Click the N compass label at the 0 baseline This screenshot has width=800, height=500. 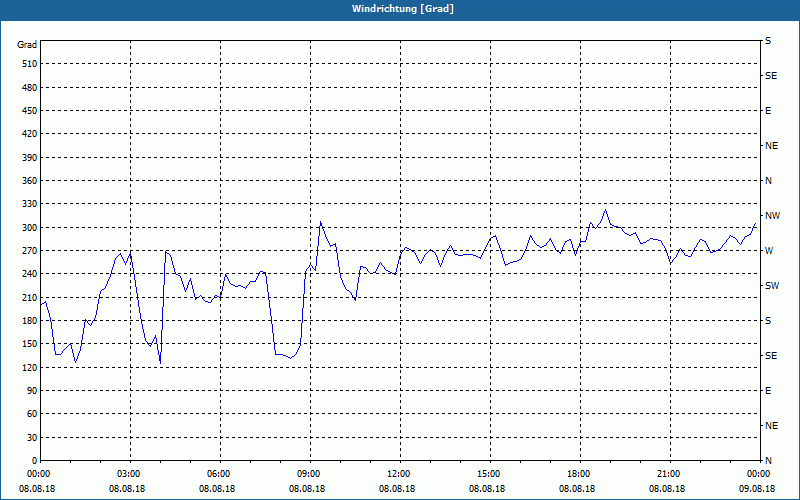pos(768,461)
